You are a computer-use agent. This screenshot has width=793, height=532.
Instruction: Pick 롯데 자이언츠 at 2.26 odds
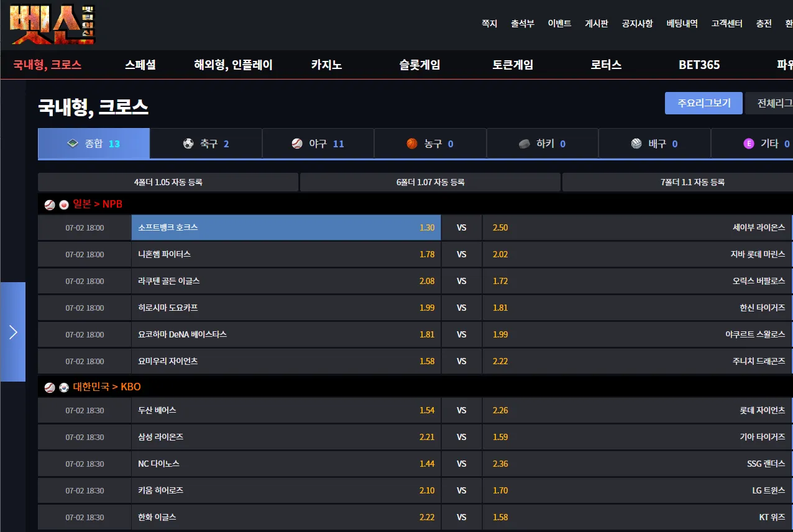[638, 410]
